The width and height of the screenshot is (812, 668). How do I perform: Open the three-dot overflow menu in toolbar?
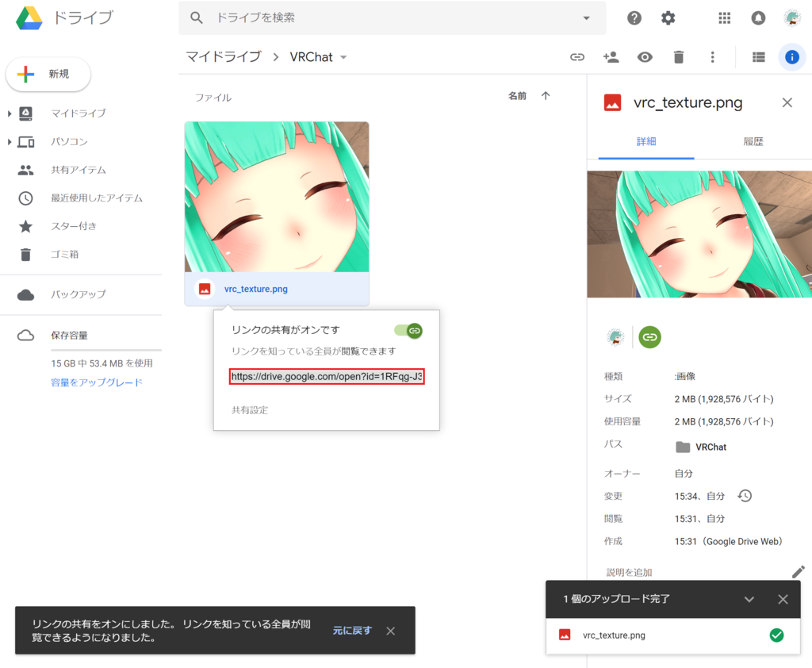[712, 56]
